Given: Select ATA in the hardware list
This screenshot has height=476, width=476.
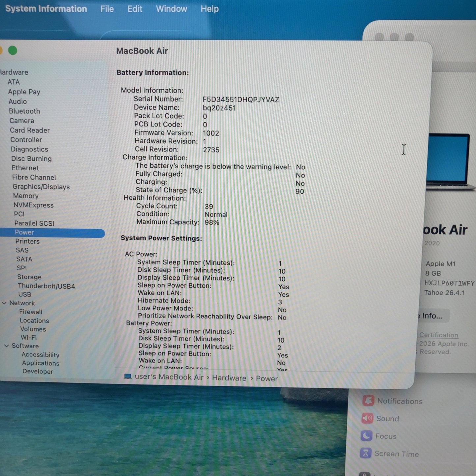Looking at the screenshot, I should click(14, 82).
